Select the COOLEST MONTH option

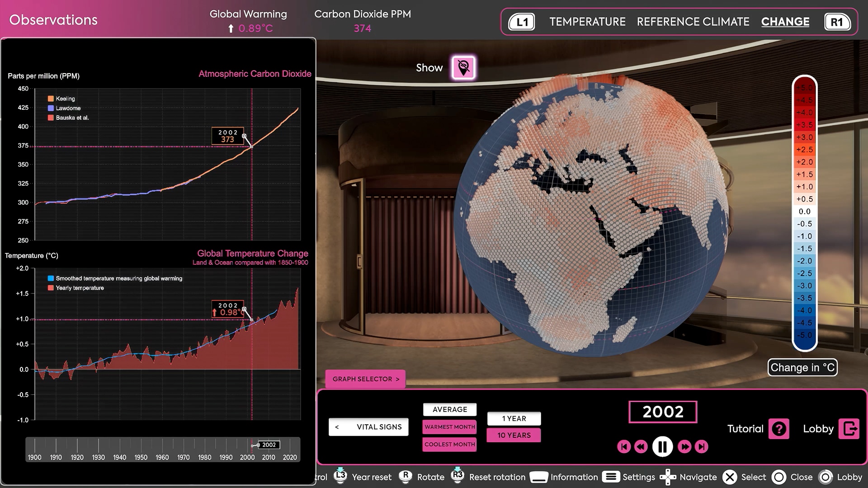(x=449, y=444)
